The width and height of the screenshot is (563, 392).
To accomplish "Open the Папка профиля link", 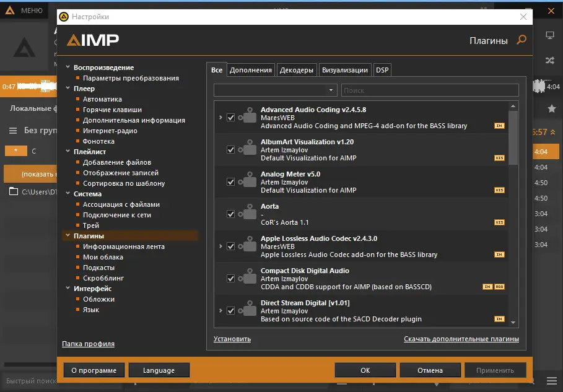I will (x=89, y=344).
